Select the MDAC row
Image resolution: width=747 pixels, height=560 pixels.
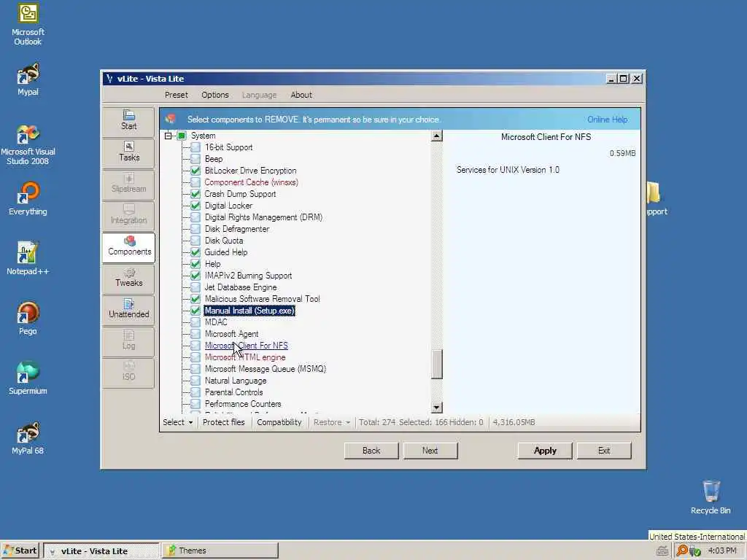point(216,322)
